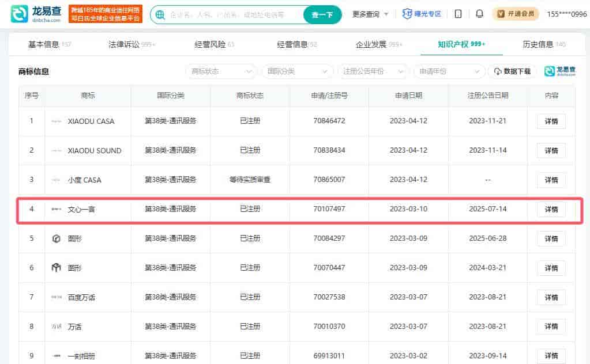The image size is (590, 364).
Task: Open 详情 for XIAODU CASA row
Action: (x=551, y=121)
